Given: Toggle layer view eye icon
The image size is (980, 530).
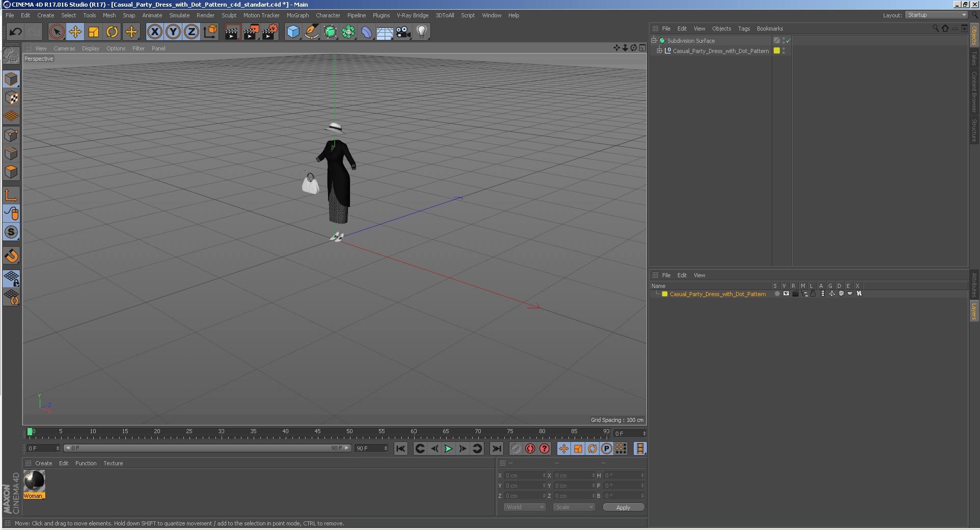Looking at the screenshot, I should click(786, 294).
